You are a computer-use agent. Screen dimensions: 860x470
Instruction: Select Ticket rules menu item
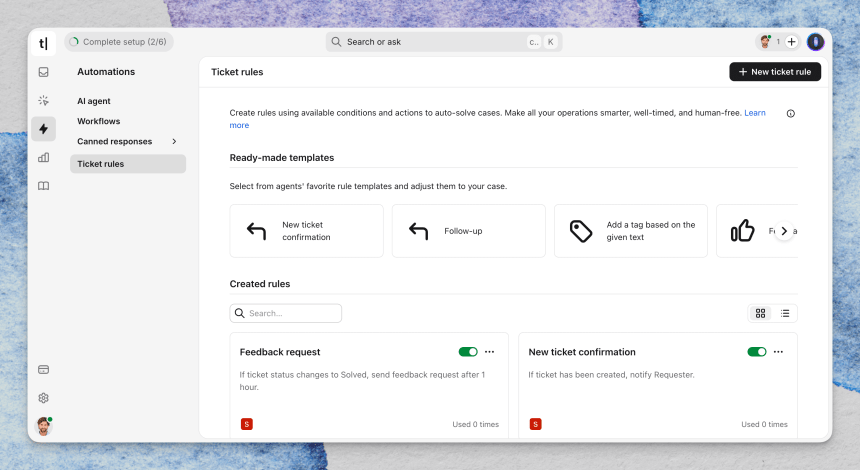(x=128, y=164)
